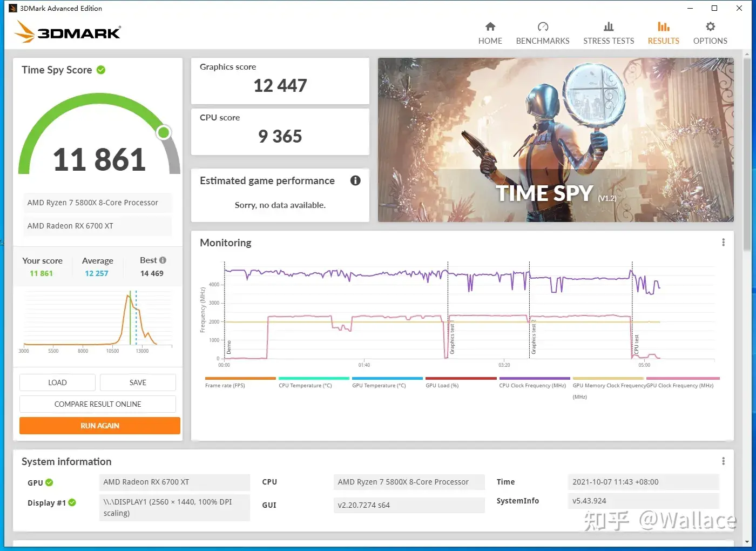Toggle GPU Load (%) legend item
This screenshot has height=551, width=756.
tap(461, 382)
